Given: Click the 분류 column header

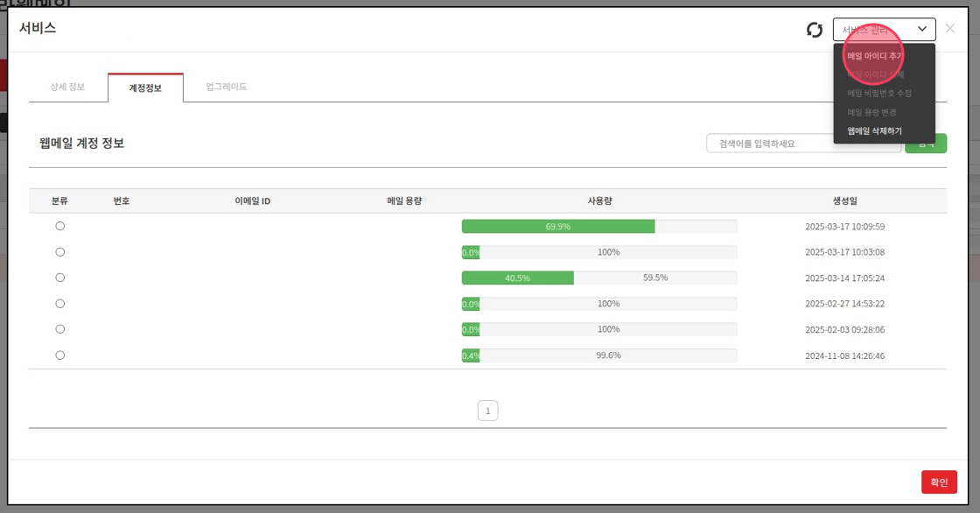Looking at the screenshot, I should click(x=60, y=200).
